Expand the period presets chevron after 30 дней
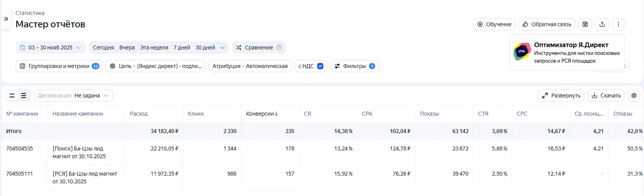The height and width of the screenshot is (196, 644). pos(222,47)
